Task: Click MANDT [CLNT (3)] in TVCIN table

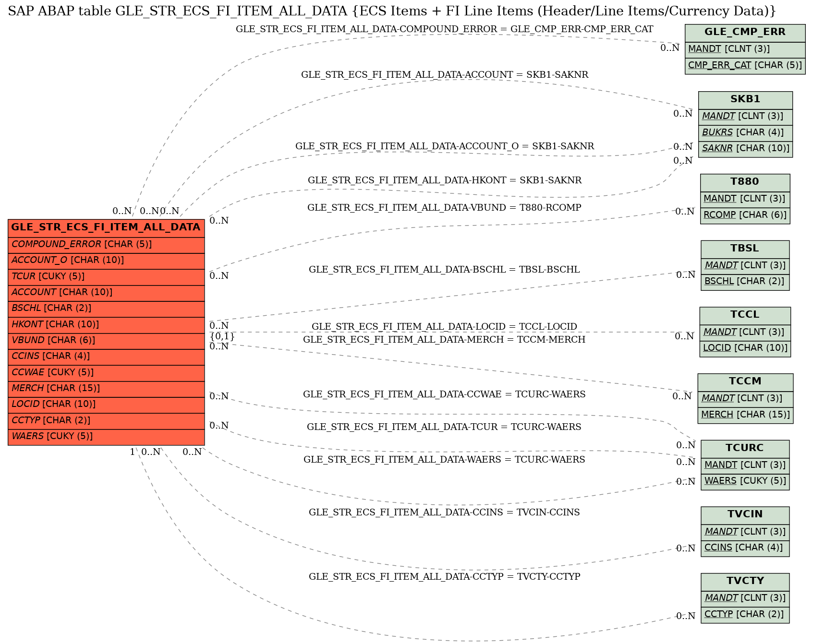Action: pos(745,532)
